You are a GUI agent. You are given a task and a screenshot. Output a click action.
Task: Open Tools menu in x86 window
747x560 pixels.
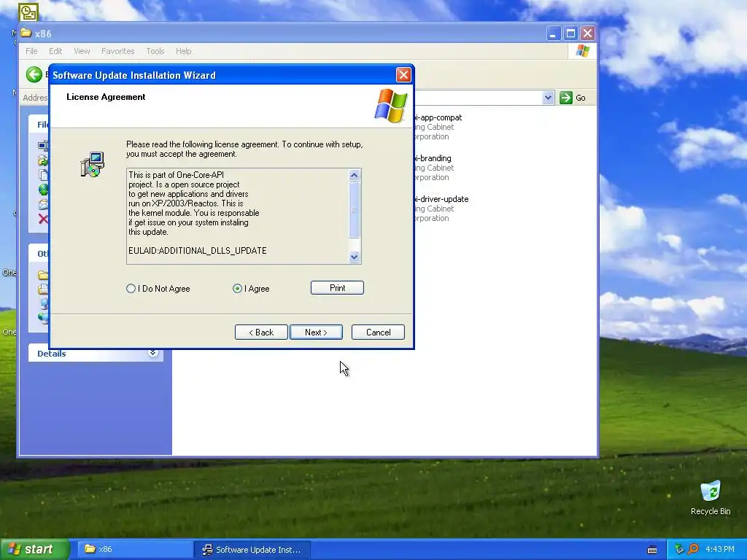[x=155, y=51]
